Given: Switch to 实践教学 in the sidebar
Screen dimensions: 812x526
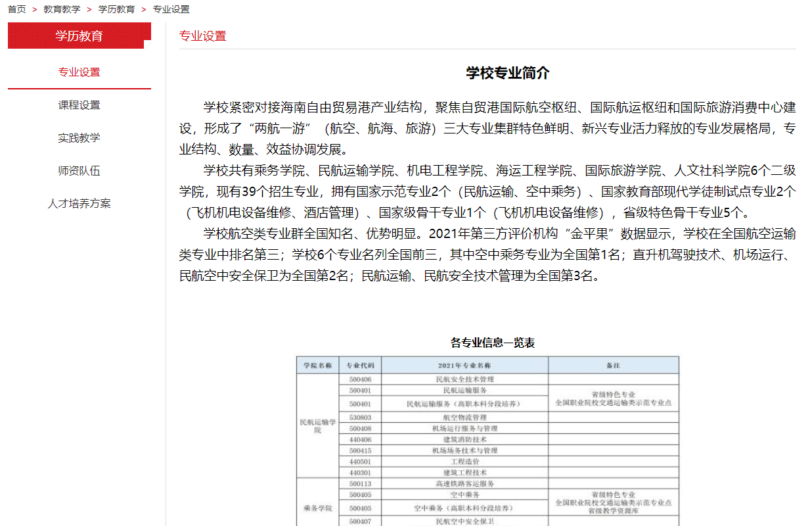Looking at the screenshot, I should click(79, 138).
